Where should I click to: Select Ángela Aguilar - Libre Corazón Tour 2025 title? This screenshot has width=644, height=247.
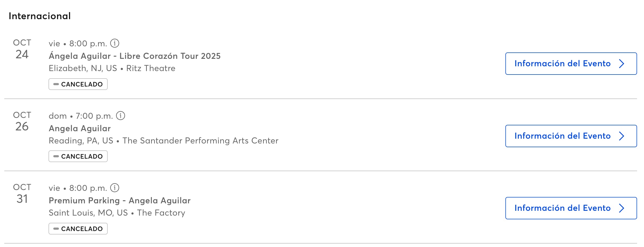click(135, 56)
